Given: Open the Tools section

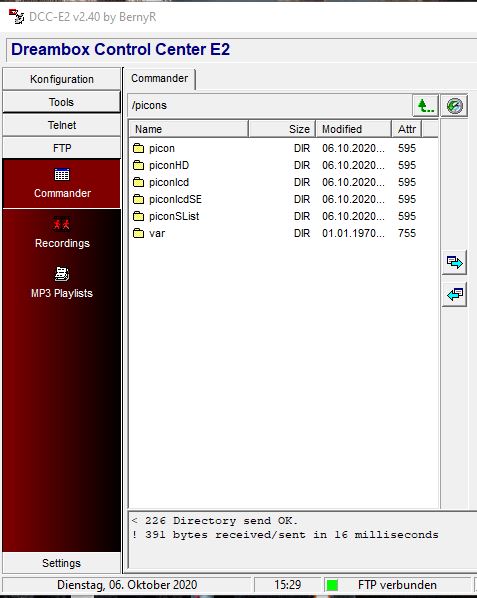Looking at the screenshot, I should click(x=61, y=102).
